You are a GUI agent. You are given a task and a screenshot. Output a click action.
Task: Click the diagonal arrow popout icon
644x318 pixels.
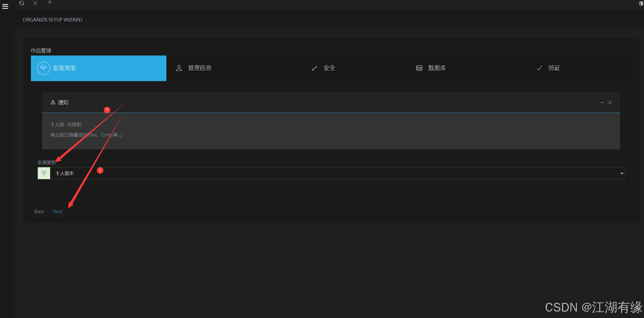point(49,3)
